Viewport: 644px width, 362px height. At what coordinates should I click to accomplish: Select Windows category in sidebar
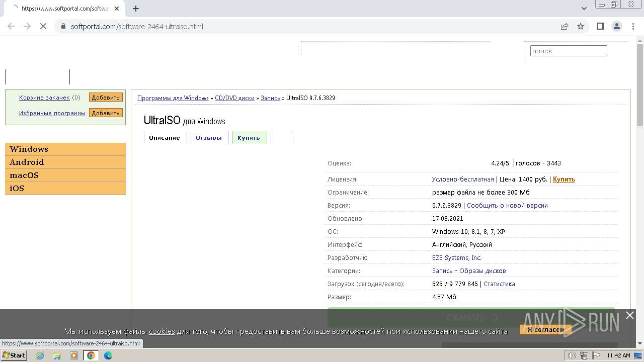point(65,149)
